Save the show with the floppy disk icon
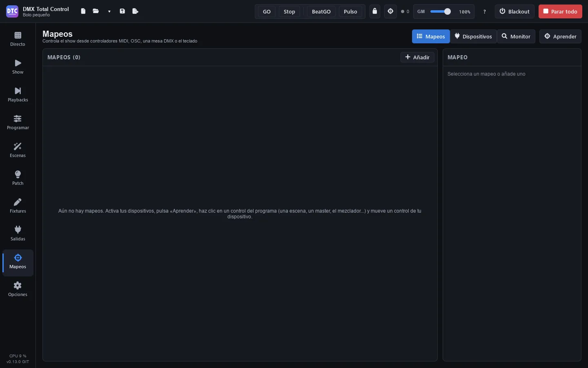588x368 pixels. tap(122, 11)
